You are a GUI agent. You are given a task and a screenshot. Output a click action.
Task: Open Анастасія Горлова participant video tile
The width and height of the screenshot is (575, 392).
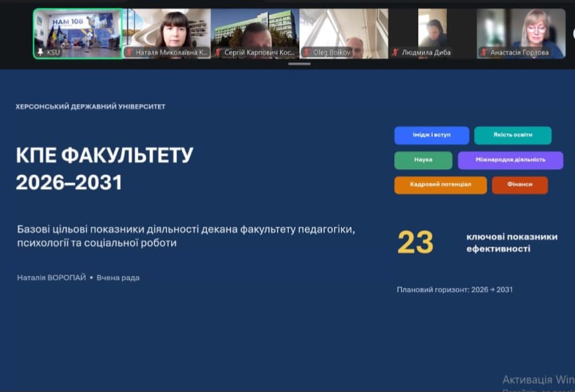(521, 33)
